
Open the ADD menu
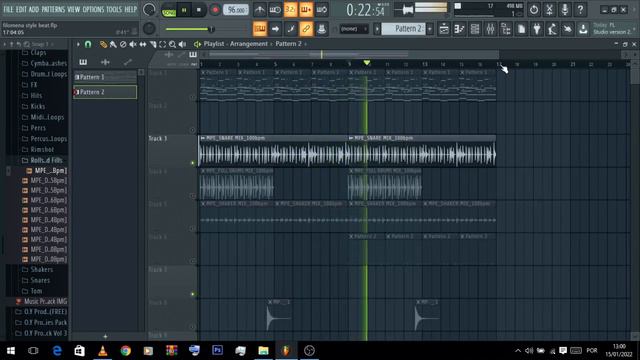pos(34,9)
